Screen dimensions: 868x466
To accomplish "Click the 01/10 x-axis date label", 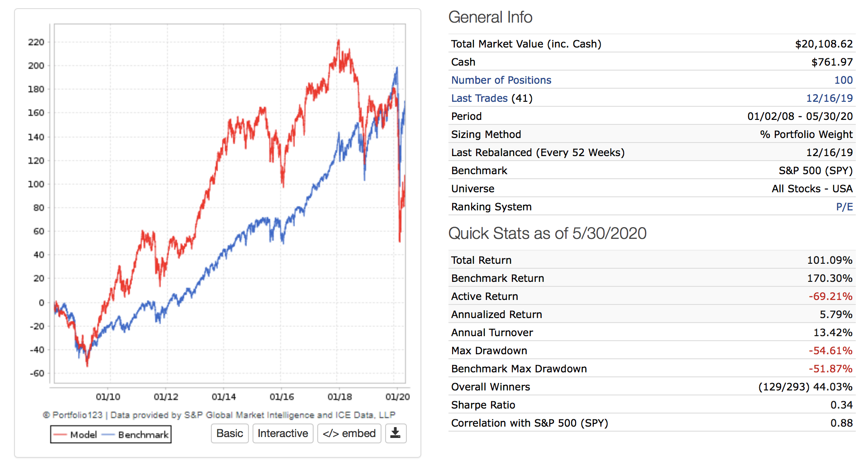I will 108,397.
